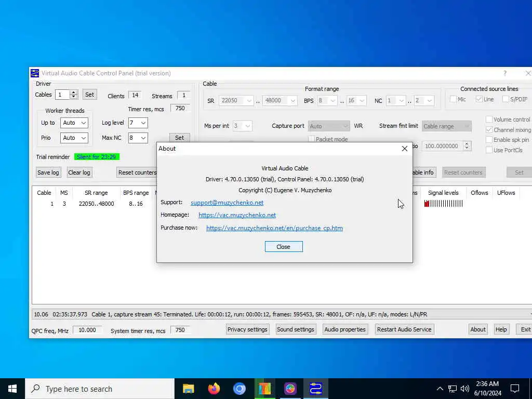This screenshot has width=532, height=399.
Task: Expand Worker threads Up to dropdown
Action: [x=84, y=123]
